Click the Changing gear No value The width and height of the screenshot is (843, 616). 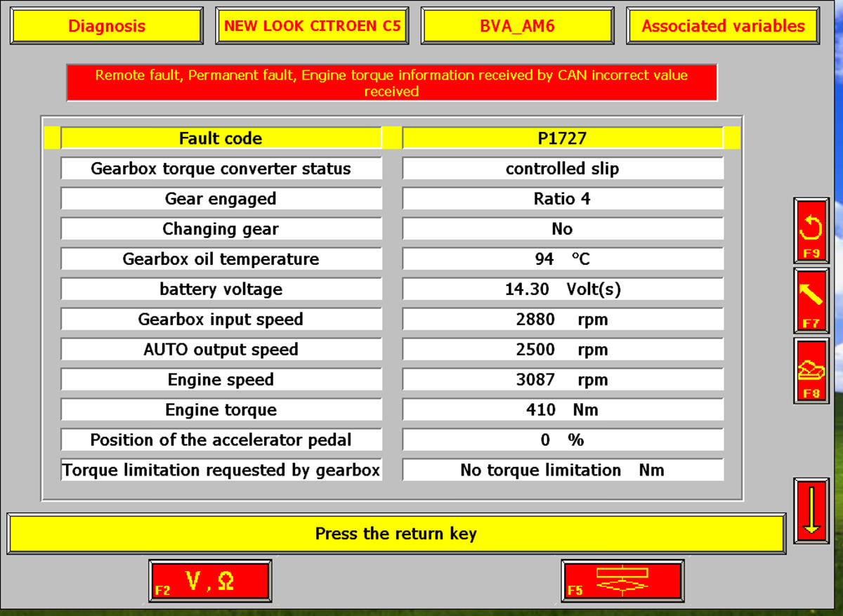[563, 229]
